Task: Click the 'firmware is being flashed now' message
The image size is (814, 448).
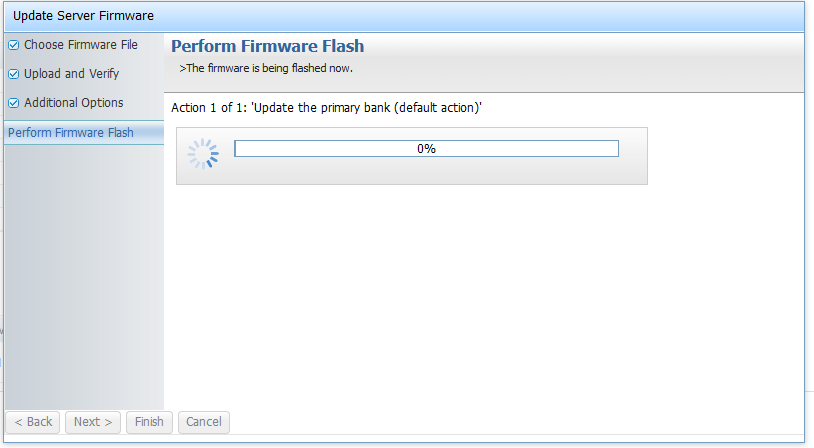Action: click(x=267, y=69)
